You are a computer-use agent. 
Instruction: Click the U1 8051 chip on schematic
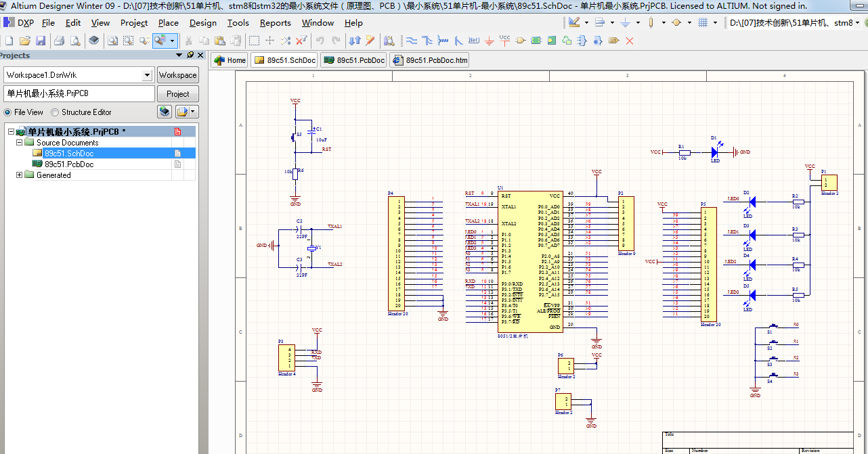(x=530, y=261)
